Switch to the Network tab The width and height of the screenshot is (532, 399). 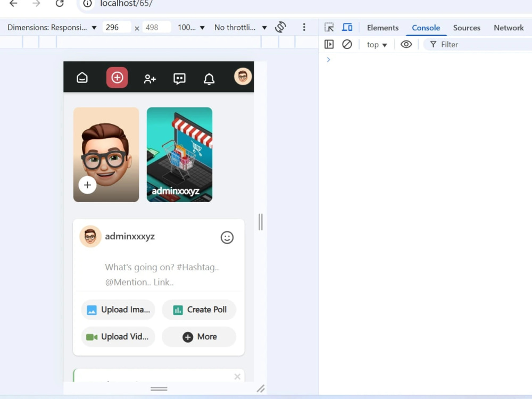(x=509, y=28)
